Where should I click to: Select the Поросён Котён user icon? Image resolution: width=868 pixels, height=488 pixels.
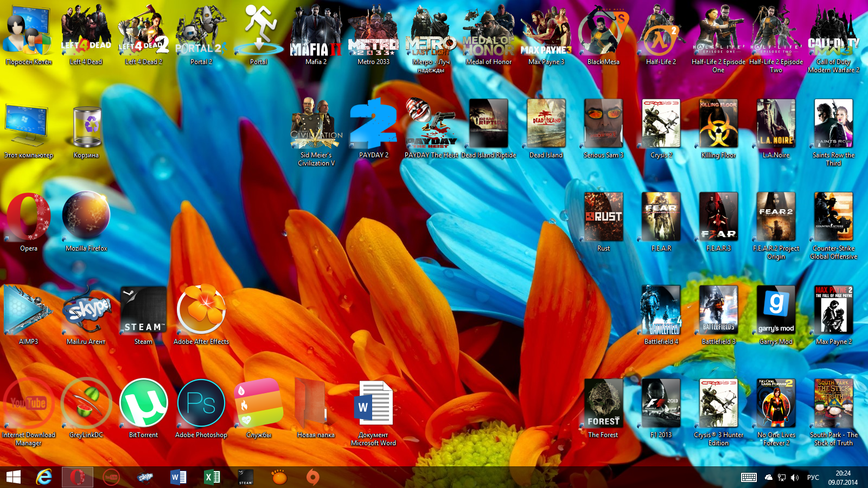click(x=29, y=31)
